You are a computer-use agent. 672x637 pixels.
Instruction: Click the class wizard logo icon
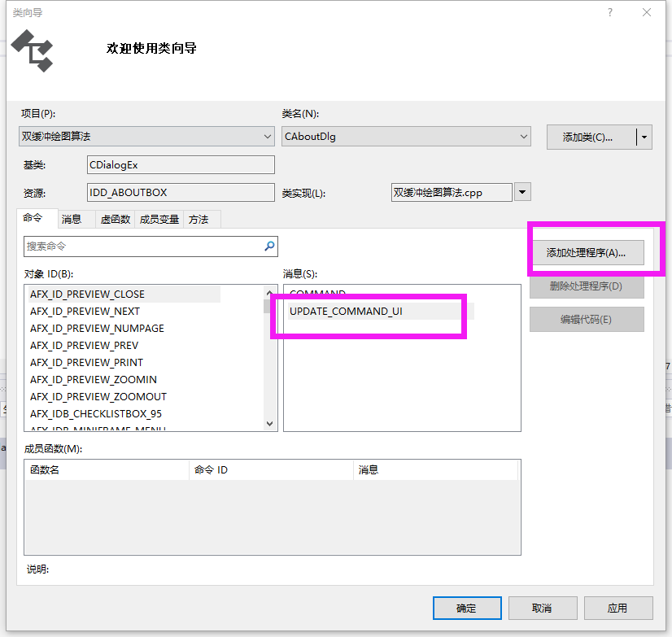33,50
